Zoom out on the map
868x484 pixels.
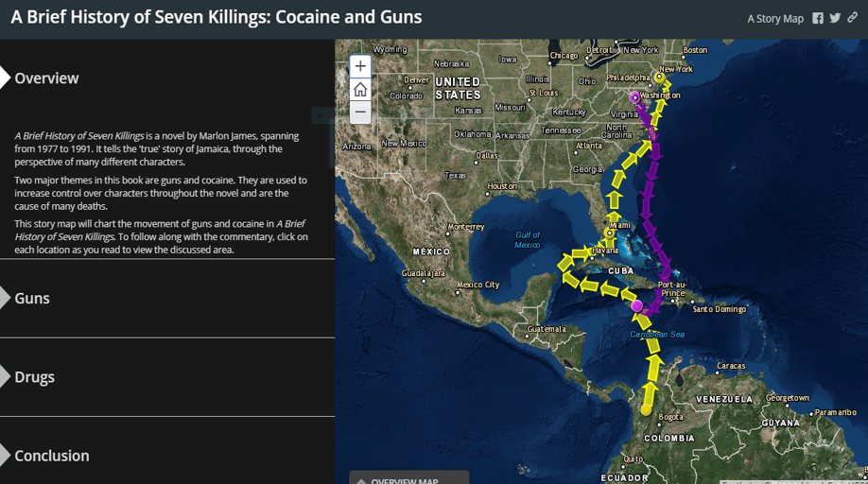(360, 112)
